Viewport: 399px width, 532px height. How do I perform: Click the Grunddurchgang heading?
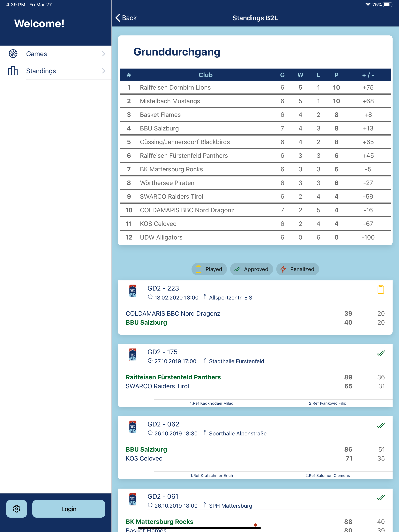(x=177, y=52)
